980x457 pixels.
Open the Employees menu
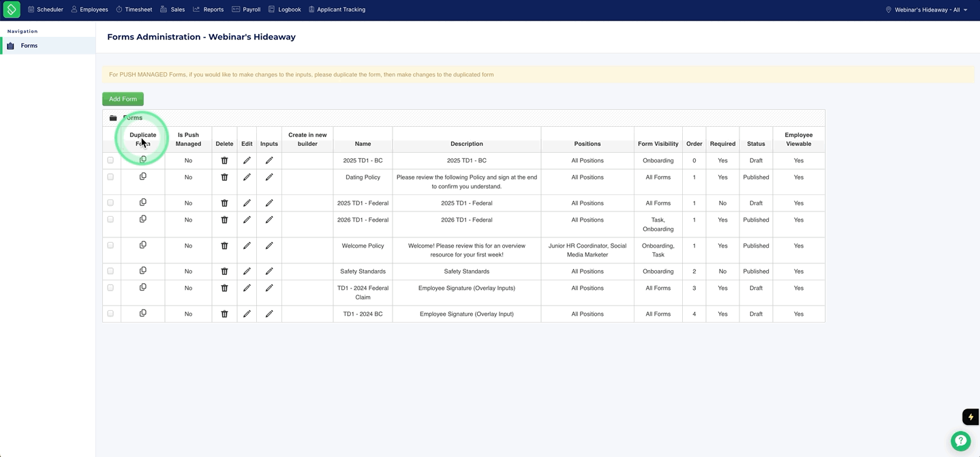[x=89, y=10]
